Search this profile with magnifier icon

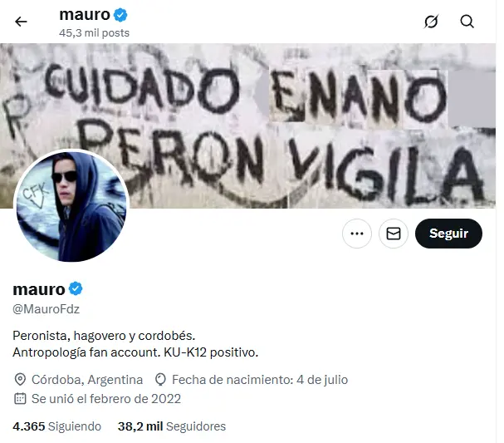click(x=467, y=22)
